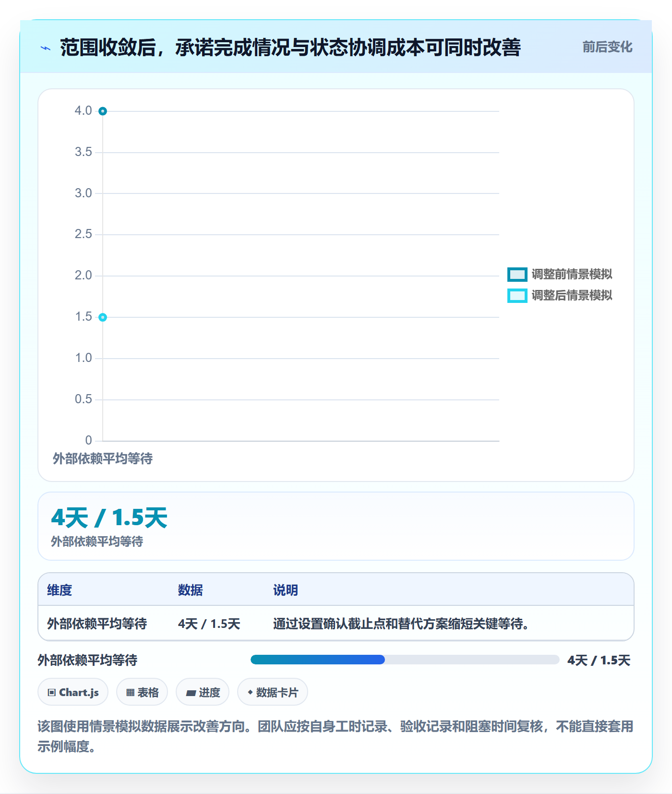Click the 4天 / 1.5天 value beside the progress bar
The height and width of the screenshot is (794, 672).
pyautogui.click(x=599, y=660)
